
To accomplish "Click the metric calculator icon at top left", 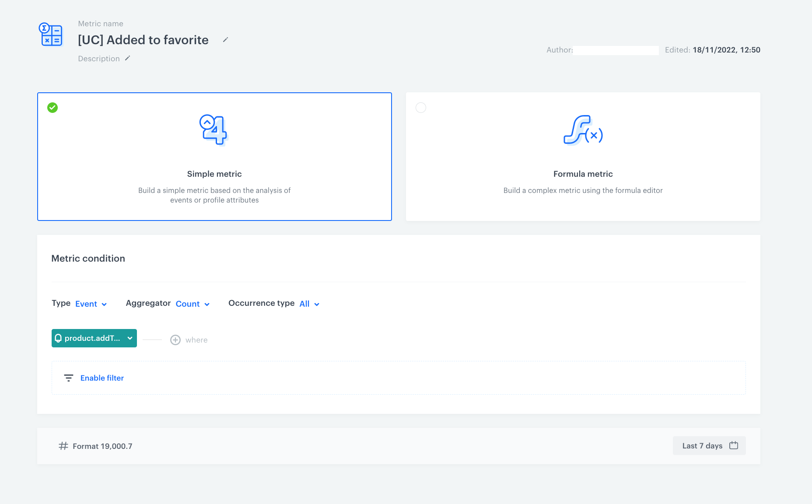I will pos(51,35).
